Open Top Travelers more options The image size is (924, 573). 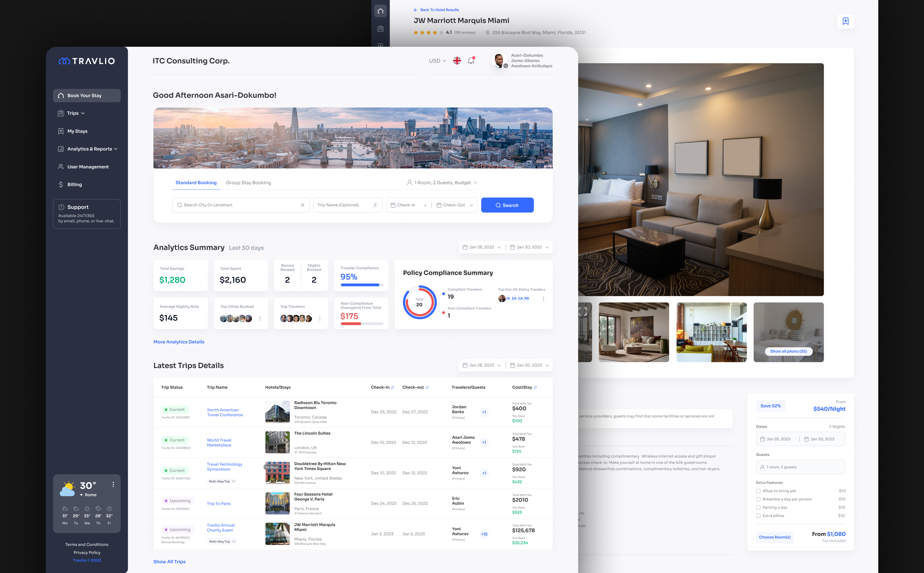coord(320,318)
